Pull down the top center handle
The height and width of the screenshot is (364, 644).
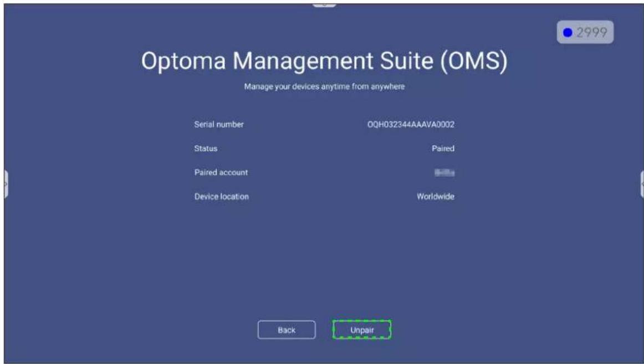324,5
